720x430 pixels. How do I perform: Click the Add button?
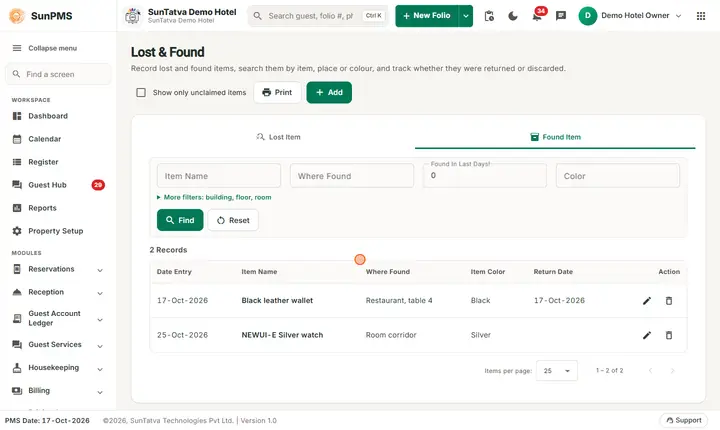click(329, 93)
